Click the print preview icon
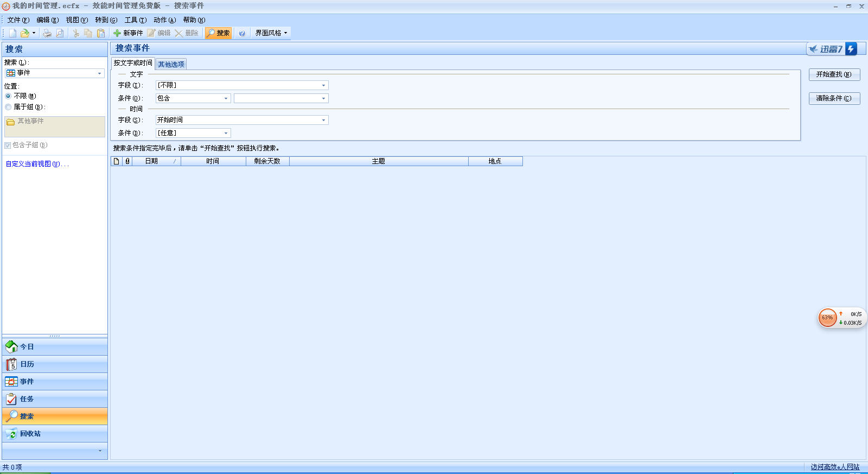868x474 pixels. 60,33
